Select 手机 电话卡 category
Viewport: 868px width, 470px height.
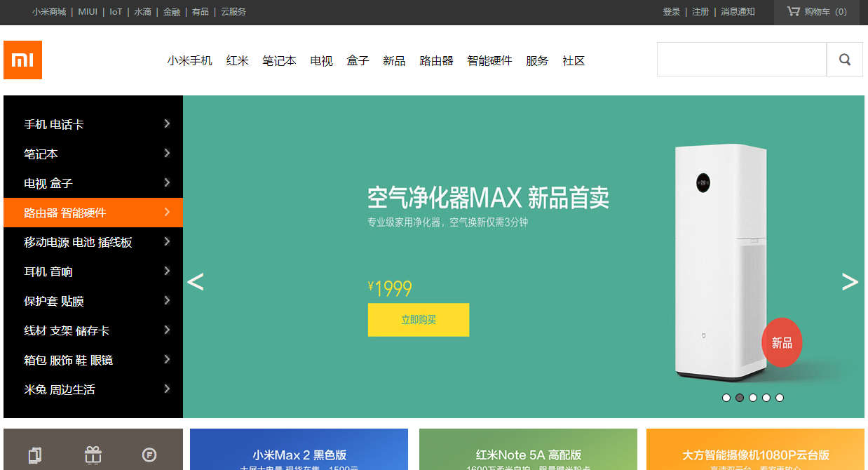click(x=93, y=124)
